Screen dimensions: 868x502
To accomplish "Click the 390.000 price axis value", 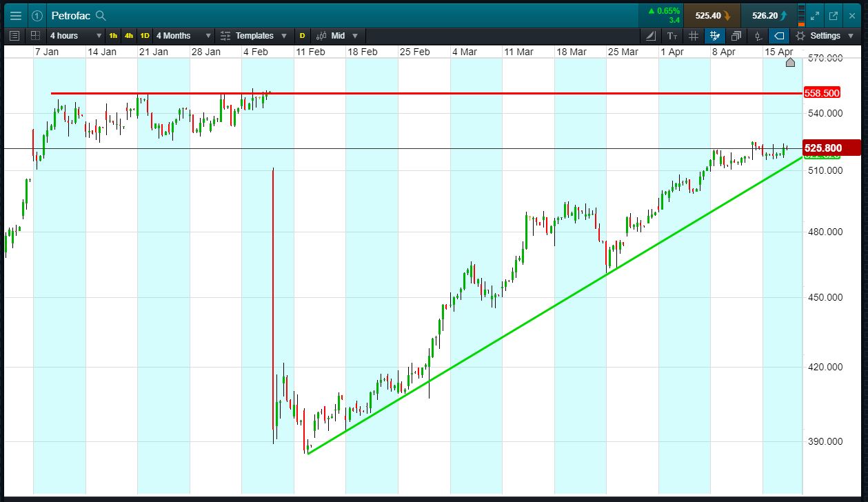I will coord(826,441).
